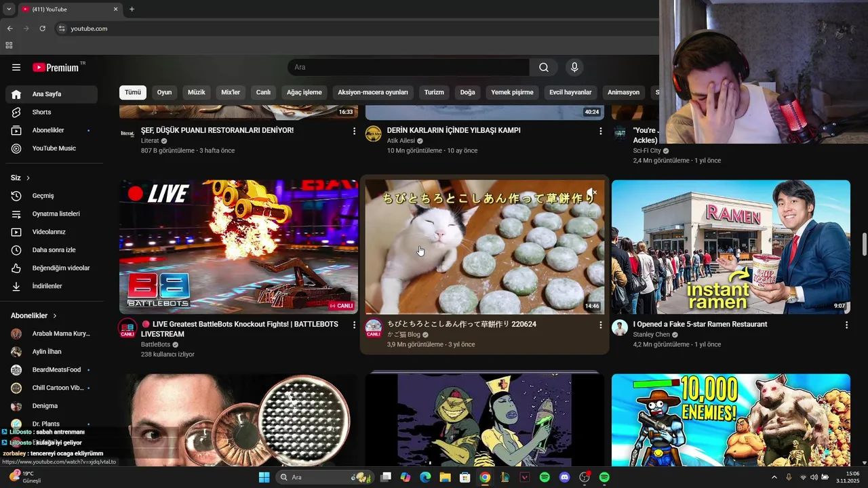Select the Müzik filter chip
This screenshot has width=868, height=488.
click(196, 92)
